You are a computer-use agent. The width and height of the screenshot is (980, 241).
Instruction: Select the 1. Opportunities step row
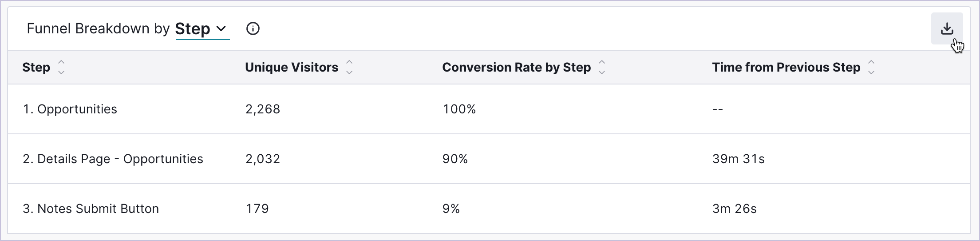point(70,109)
